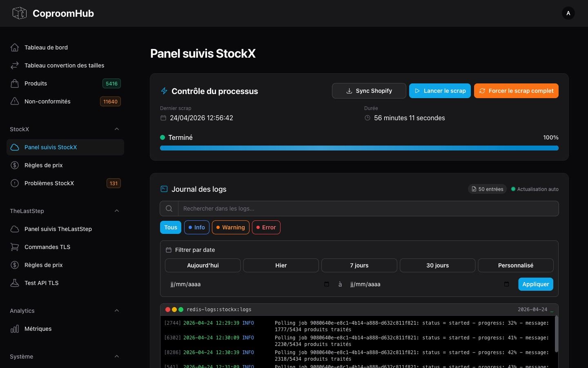This screenshot has height=368, width=588.
Task: Click the Test API TLS flask icon
Action: coord(15,283)
